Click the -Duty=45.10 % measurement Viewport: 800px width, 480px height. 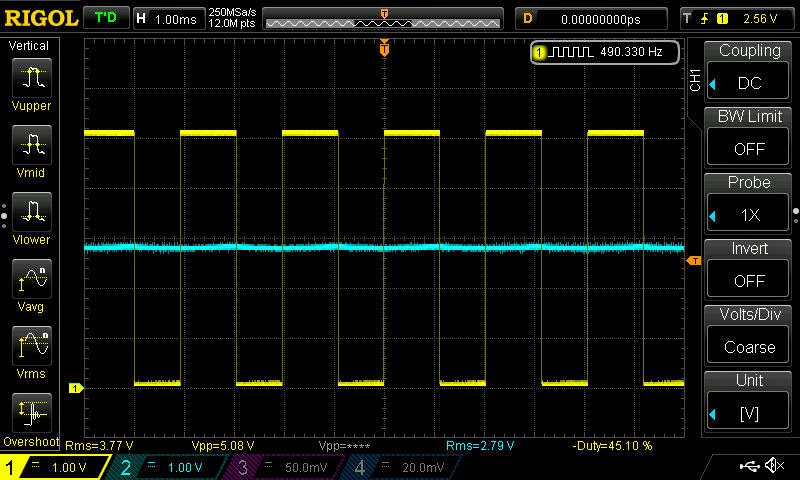612,446
